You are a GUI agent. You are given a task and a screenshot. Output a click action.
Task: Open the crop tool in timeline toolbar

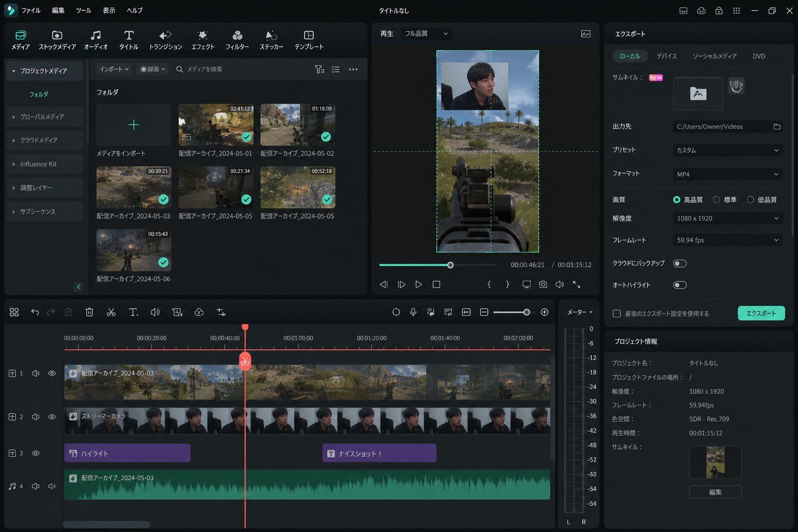point(221,312)
